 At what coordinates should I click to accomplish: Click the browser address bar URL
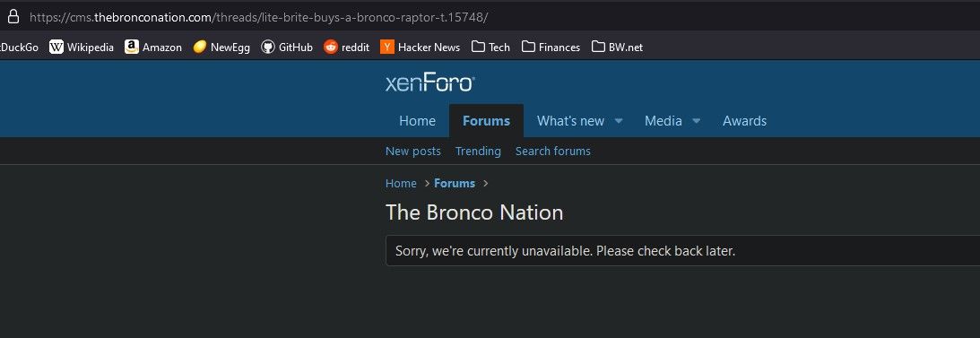(x=258, y=18)
